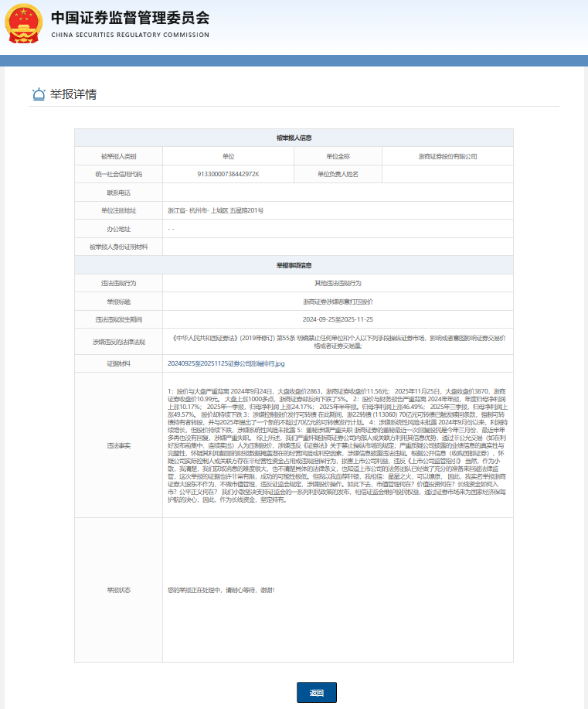
Task: Click the 举报事项信息 section header
Action: tap(294, 265)
